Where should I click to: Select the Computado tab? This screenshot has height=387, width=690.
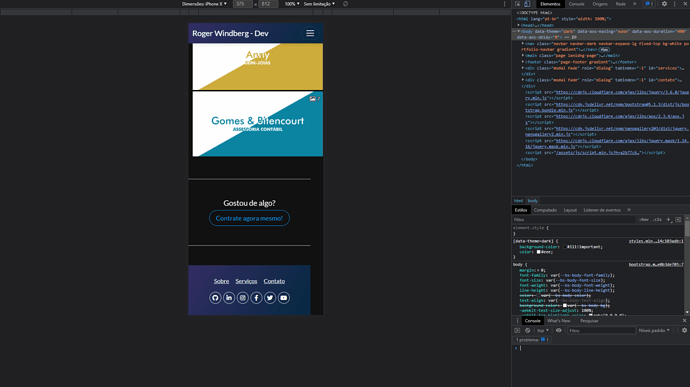(545, 210)
